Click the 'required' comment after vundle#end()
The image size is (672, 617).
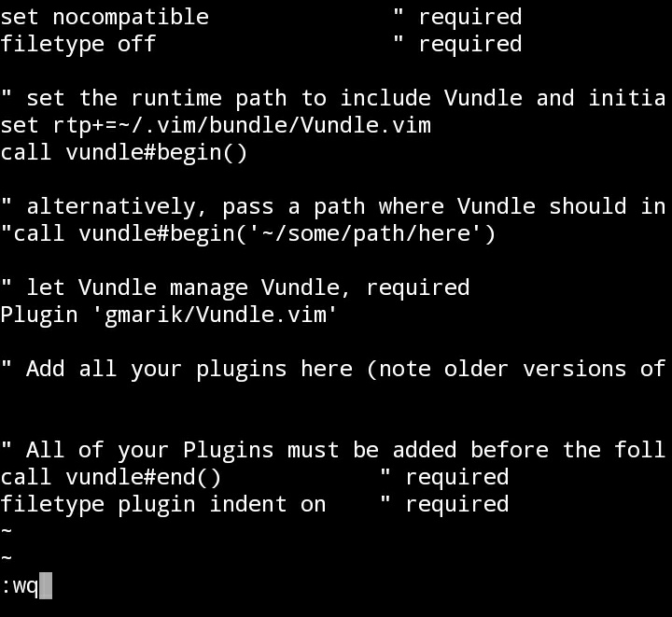[445, 477]
